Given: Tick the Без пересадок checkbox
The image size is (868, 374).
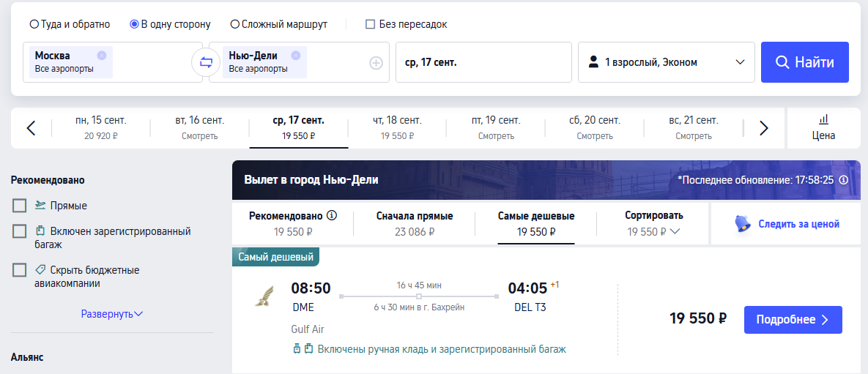Looking at the screenshot, I should 371,24.
